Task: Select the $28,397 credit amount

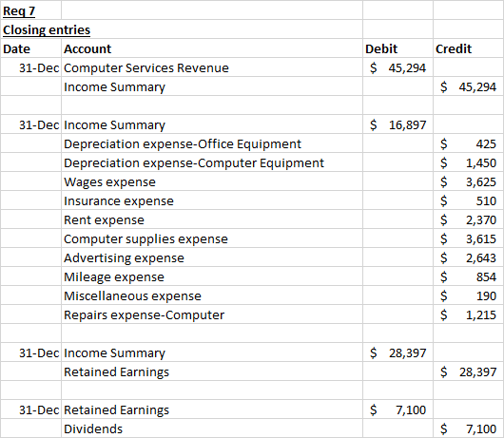Action: pyautogui.click(x=468, y=371)
